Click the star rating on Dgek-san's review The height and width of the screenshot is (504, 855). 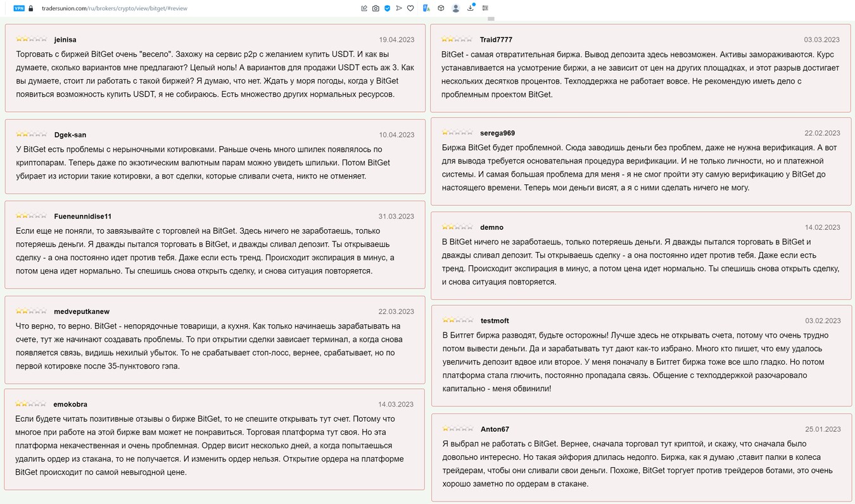click(x=31, y=134)
